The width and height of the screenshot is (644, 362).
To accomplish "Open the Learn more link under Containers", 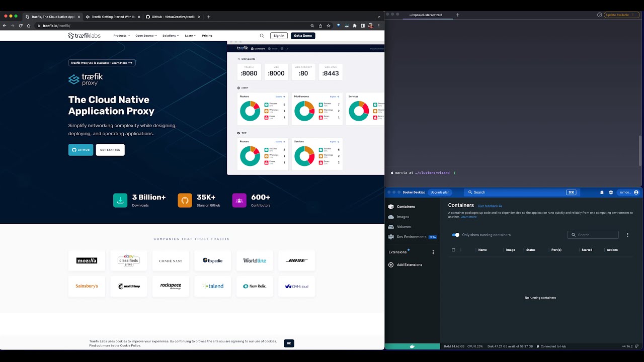I will click(x=468, y=217).
